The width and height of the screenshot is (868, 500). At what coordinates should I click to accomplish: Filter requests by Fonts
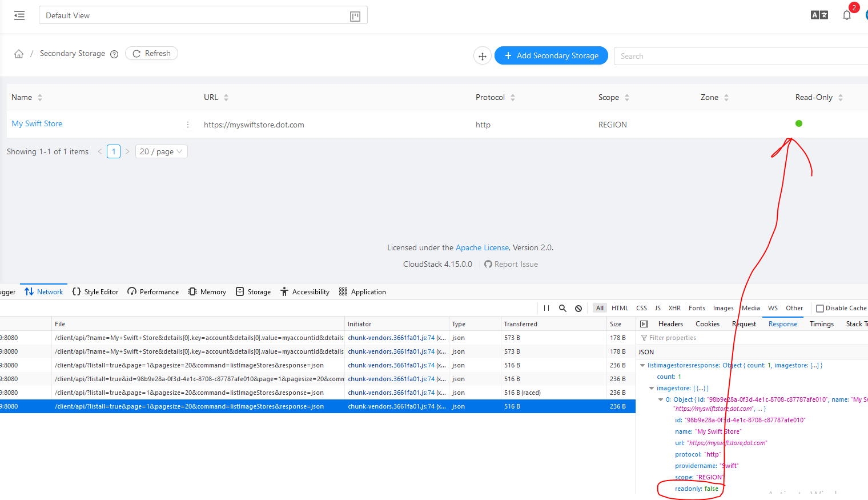(x=697, y=308)
